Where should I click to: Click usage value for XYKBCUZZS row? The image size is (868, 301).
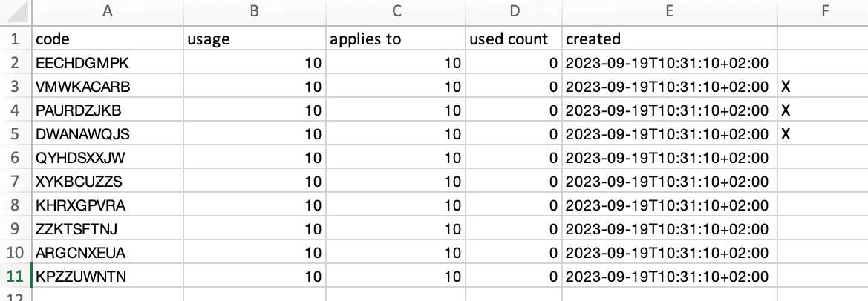tap(255, 182)
